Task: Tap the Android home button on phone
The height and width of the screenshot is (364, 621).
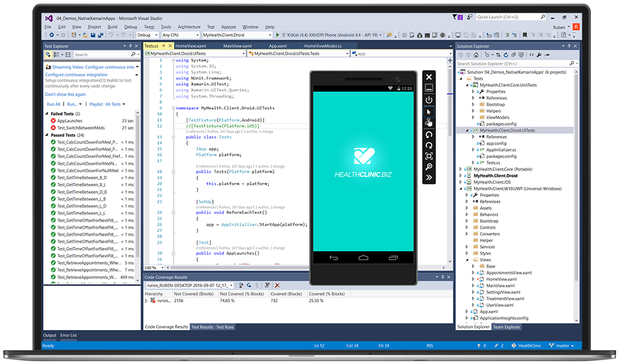Action: coord(363,258)
